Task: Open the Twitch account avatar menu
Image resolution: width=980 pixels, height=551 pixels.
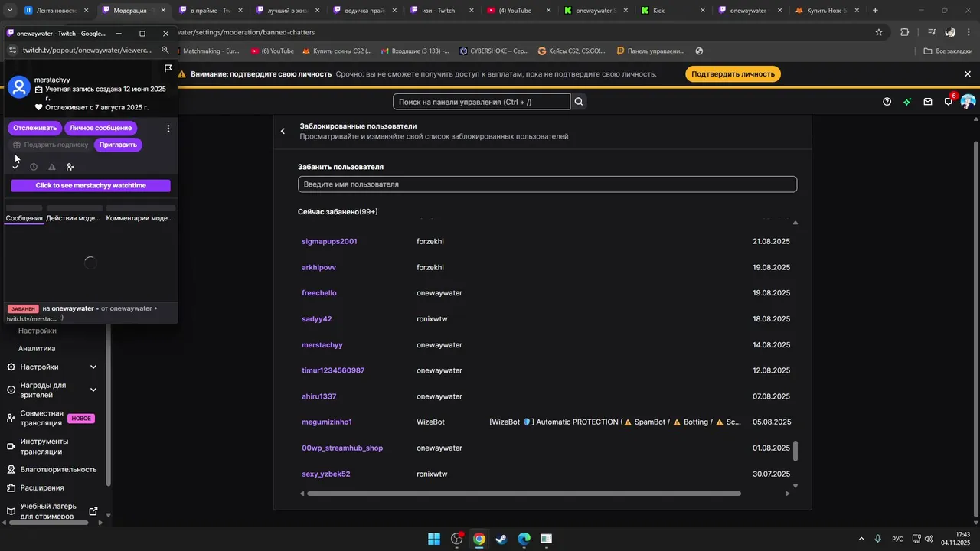Action: [x=968, y=102]
